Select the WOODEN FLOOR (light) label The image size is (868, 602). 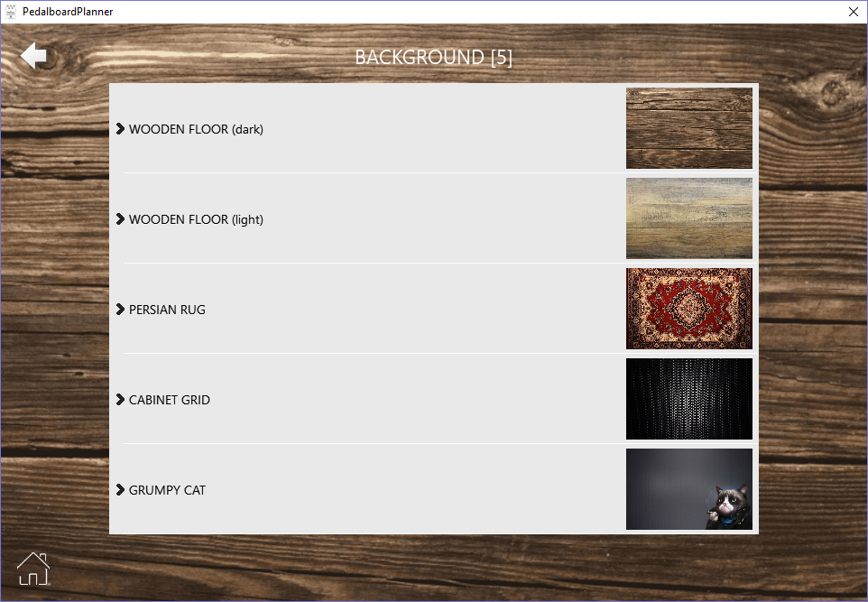(196, 219)
